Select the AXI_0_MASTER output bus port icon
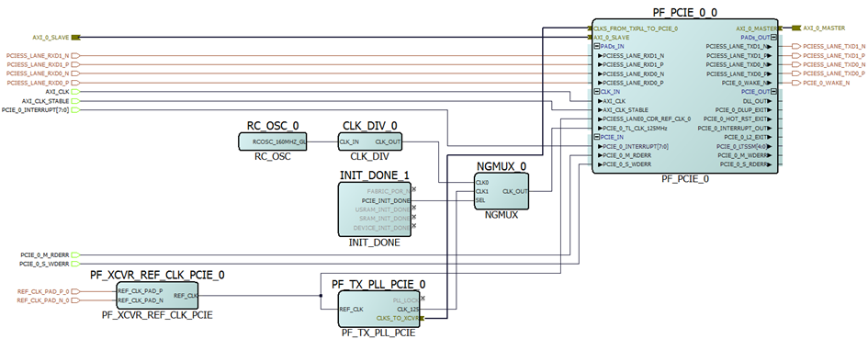Viewport: 868px width, 339px height. pos(796,28)
